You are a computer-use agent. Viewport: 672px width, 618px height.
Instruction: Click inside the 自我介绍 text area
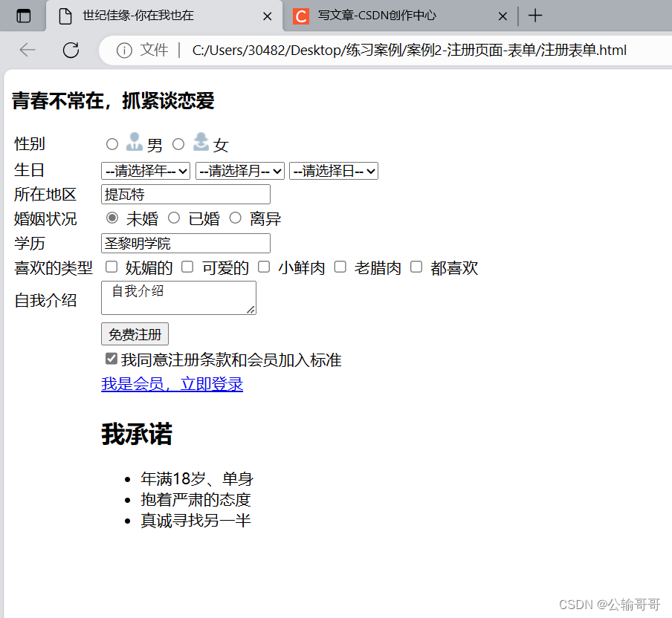(x=178, y=297)
